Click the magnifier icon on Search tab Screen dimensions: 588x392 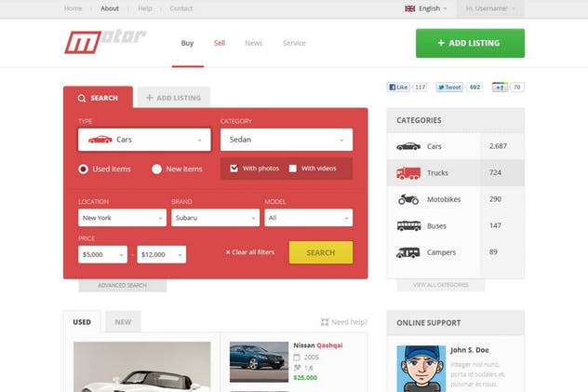81,99
